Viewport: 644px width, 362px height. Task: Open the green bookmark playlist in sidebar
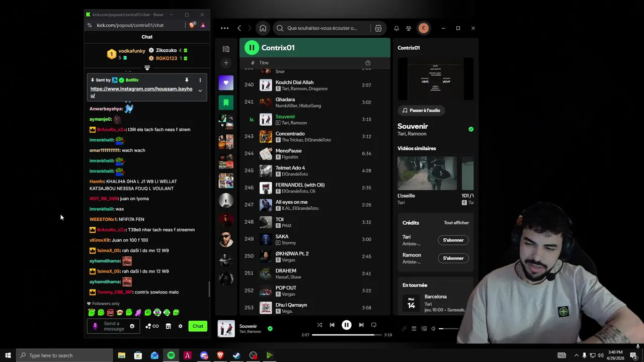(x=226, y=103)
